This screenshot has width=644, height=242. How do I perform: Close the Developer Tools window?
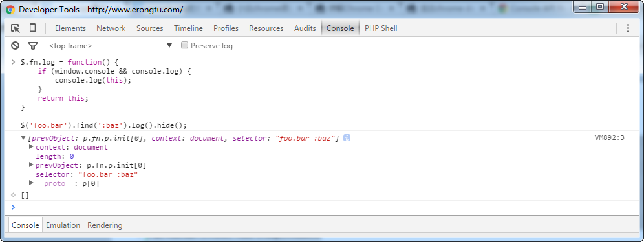click(x=625, y=6)
